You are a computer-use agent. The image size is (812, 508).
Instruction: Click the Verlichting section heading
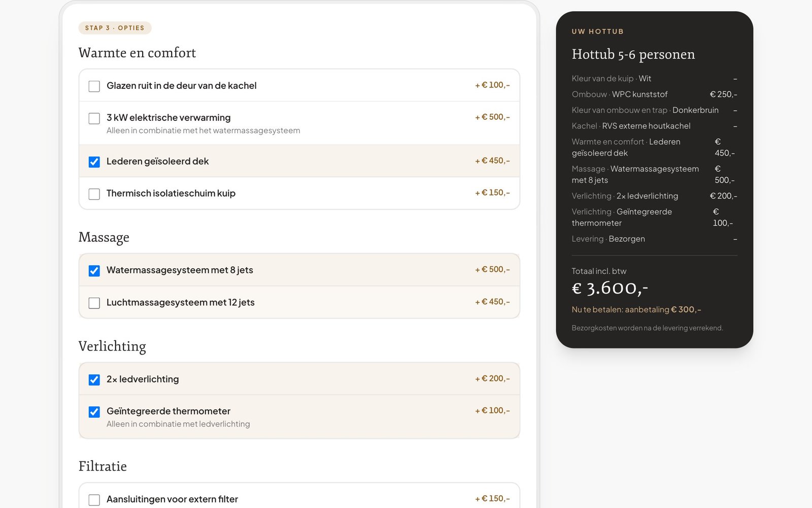tap(112, 346)
